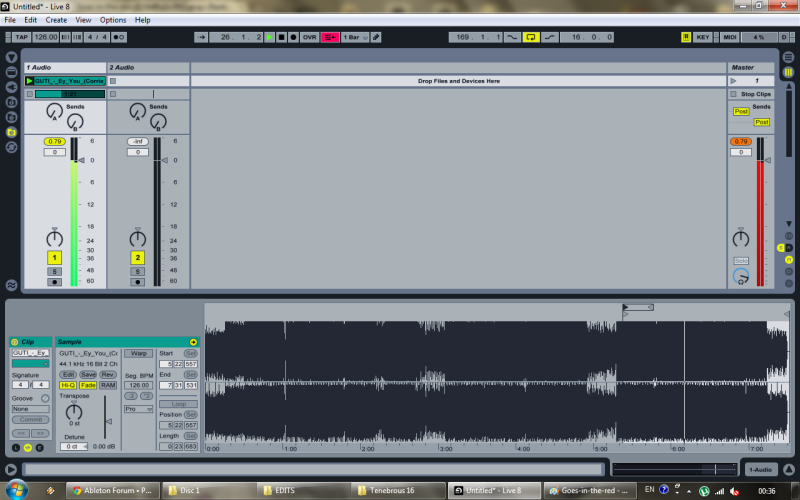This screenshot has width=800, height=500.
Task: Open the 1 Bar quantization dropdown
Action: pos(355,37)
